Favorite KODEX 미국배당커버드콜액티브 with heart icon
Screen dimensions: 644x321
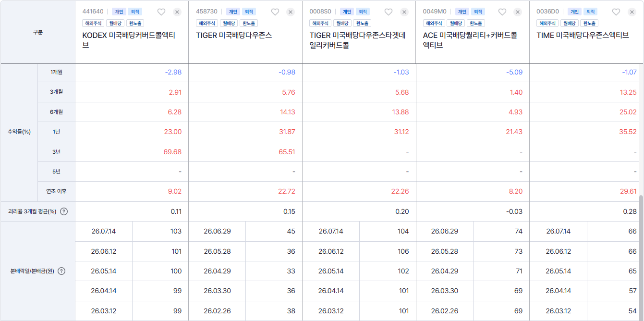[161, 12]
